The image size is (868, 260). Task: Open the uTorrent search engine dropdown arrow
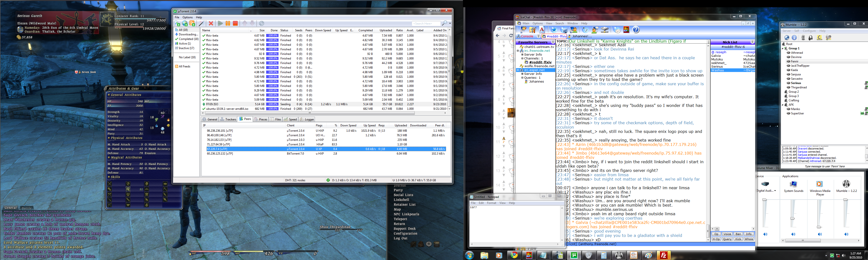[x=450, y=23]
